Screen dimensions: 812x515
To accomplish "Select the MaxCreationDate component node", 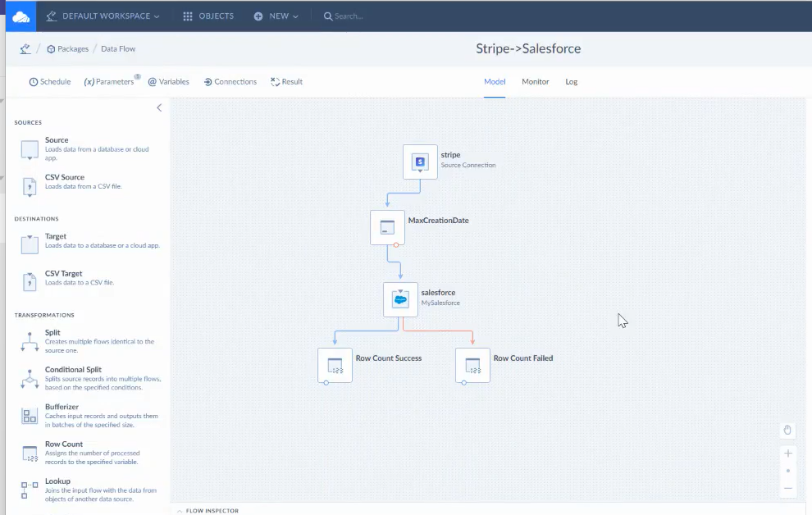I will 387,227.
